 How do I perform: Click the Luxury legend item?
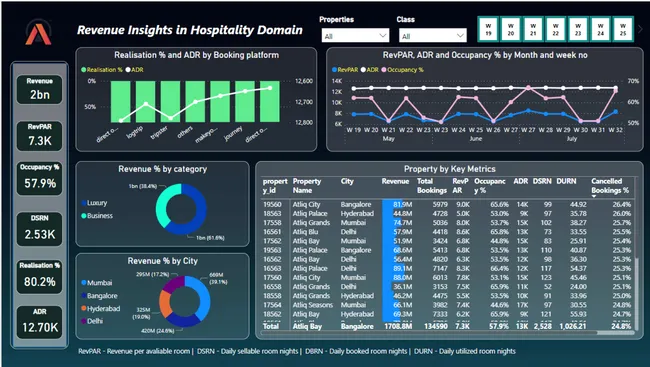(x=95, y=203)
